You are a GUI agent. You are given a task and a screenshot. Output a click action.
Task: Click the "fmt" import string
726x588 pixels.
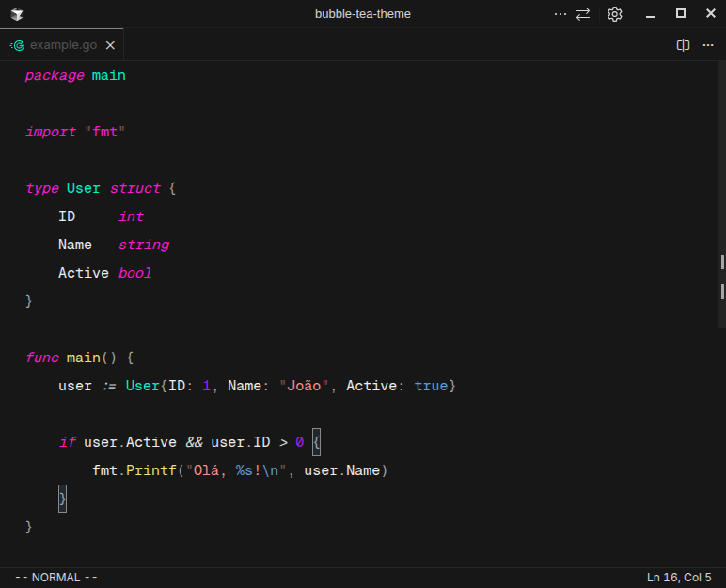(105, 132)
